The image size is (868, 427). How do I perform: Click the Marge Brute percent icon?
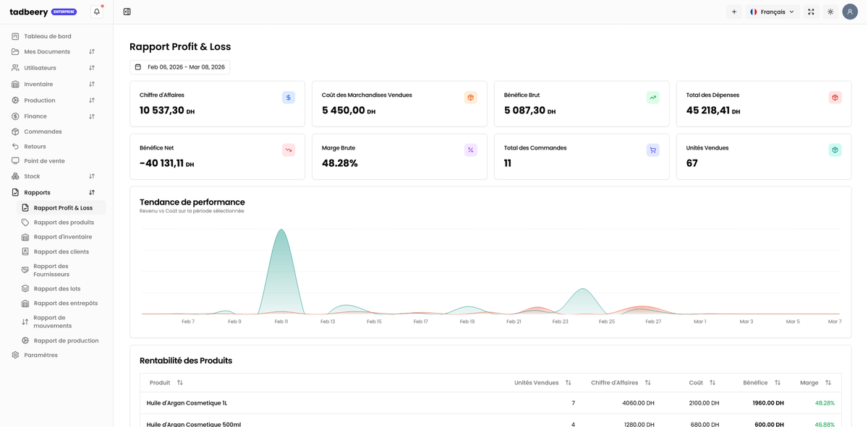[x=470, y=150]
